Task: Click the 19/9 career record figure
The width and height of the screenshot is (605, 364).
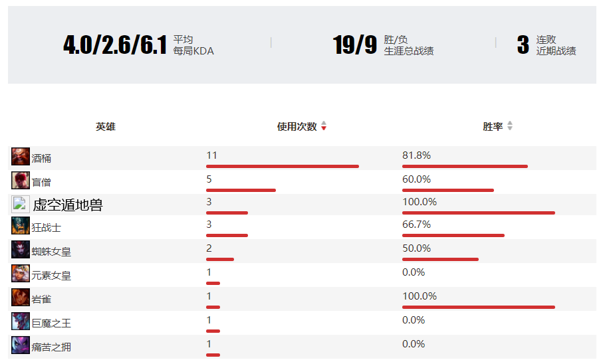Action: tap(355, 45)
